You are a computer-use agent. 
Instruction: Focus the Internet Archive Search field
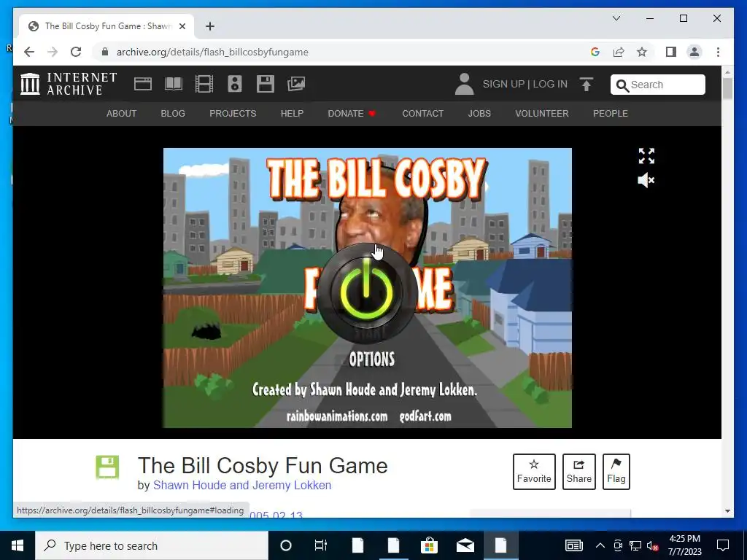point(658,85)
